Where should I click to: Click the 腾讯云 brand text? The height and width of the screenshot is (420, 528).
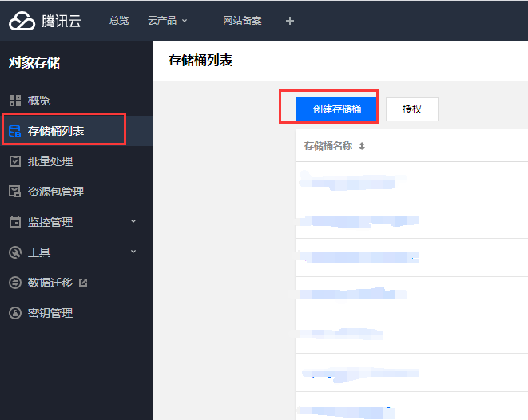point(62,22)
